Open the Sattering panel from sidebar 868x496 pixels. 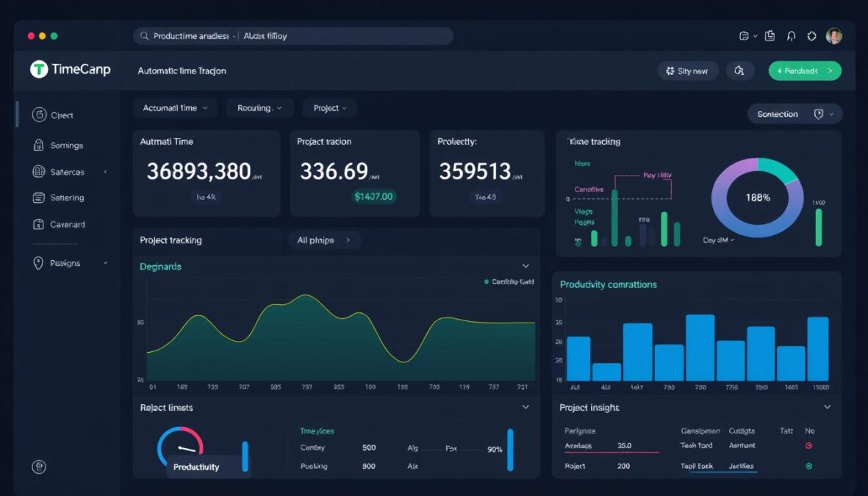point(65,197)
